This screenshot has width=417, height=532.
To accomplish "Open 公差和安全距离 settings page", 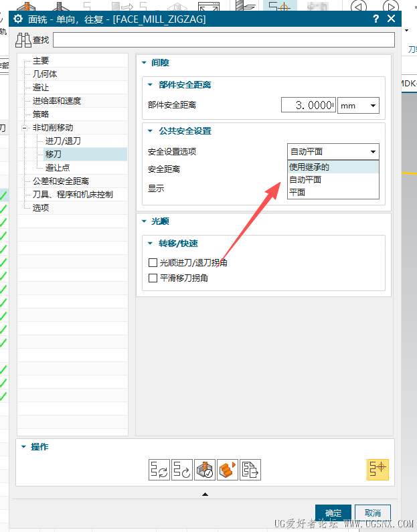I will 61,181.
